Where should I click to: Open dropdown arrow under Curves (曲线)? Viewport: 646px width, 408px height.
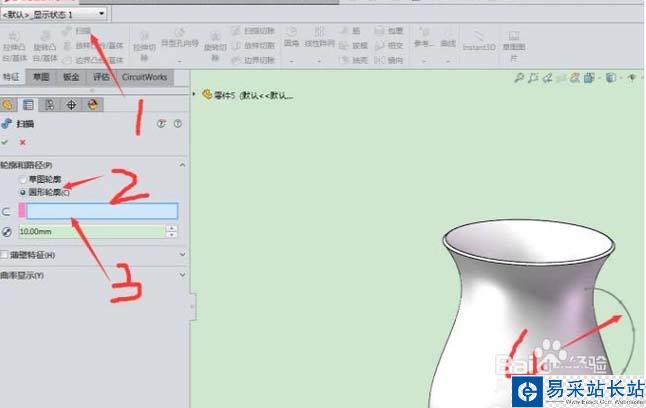(x=448, y=61)
